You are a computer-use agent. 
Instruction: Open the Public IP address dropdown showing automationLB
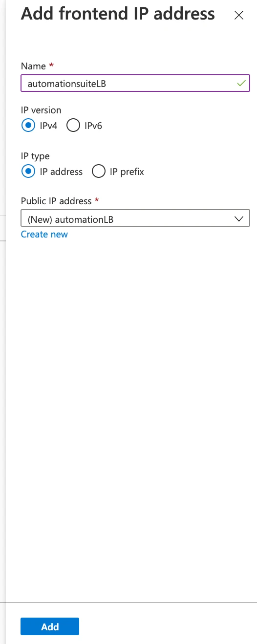point(135,219)
